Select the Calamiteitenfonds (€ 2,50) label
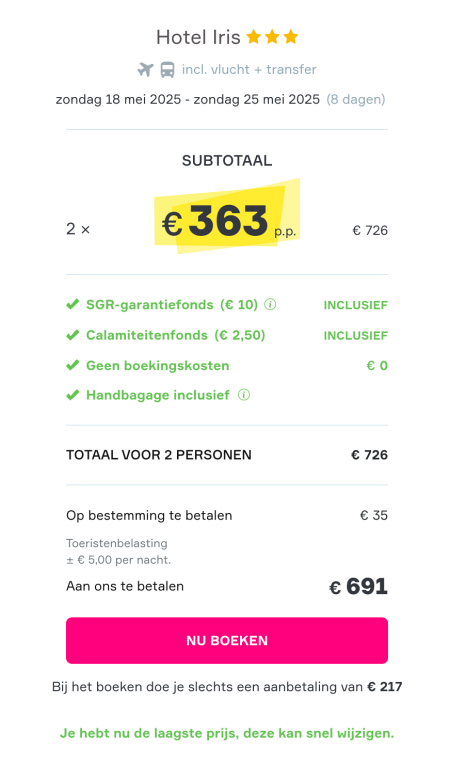This screenshot has height=765, width=450. point(176,335)
